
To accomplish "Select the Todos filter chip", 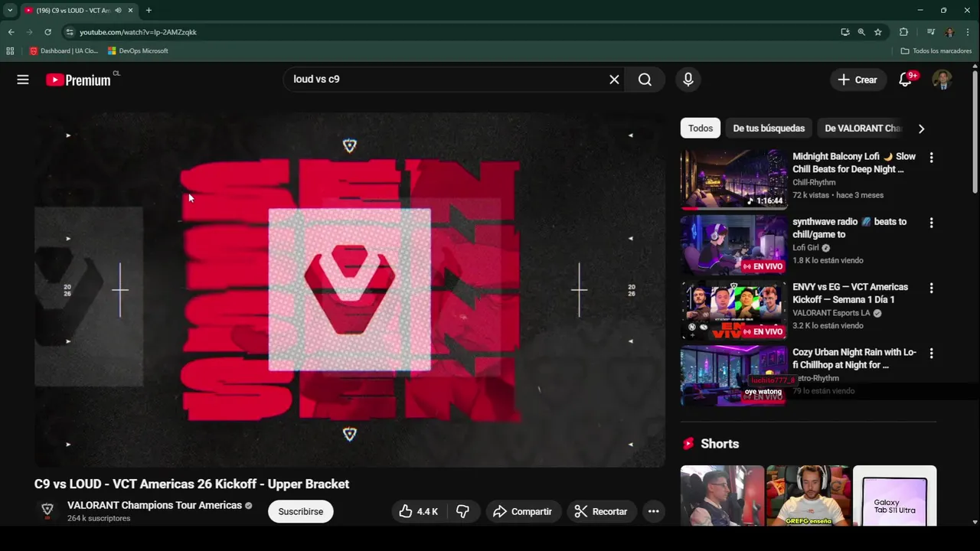I will point(701,129).
